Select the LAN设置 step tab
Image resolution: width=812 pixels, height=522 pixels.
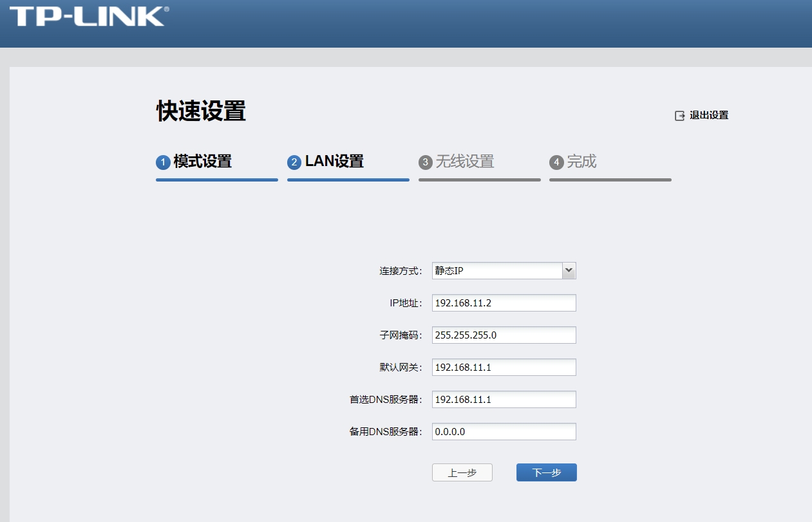334,162
